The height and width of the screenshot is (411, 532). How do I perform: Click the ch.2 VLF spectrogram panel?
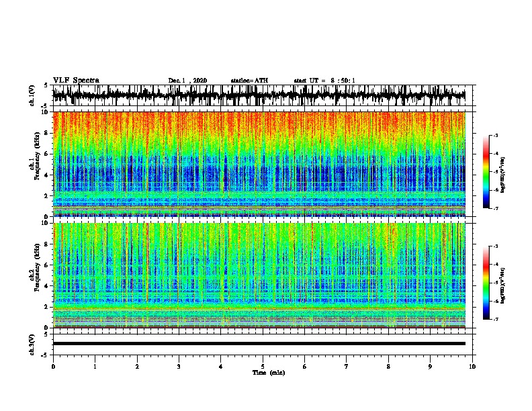click(259, 275)
